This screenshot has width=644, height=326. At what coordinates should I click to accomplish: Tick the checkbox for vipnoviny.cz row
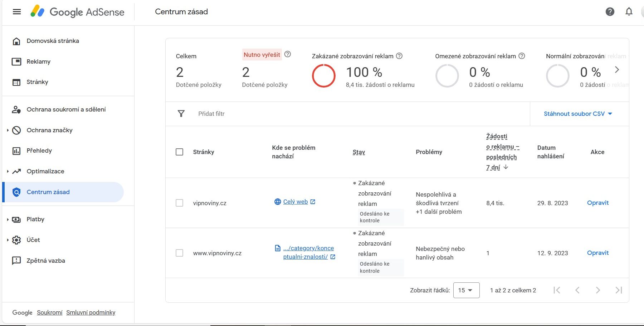pos(180,203)
